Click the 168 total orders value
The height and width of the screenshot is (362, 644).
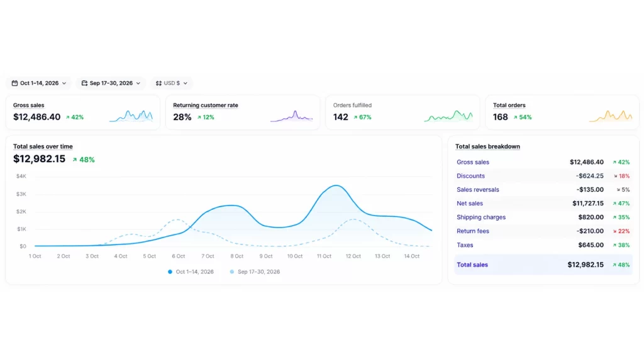point(500,117)
